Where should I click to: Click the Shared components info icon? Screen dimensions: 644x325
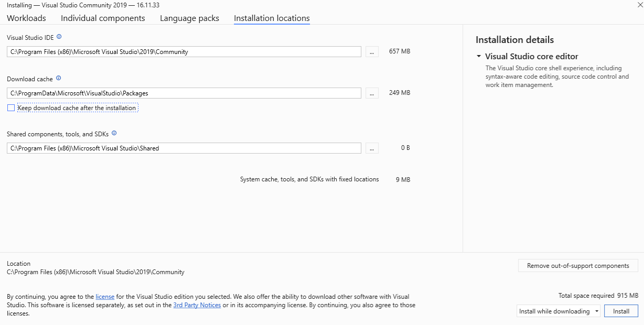tap(114, 133)
